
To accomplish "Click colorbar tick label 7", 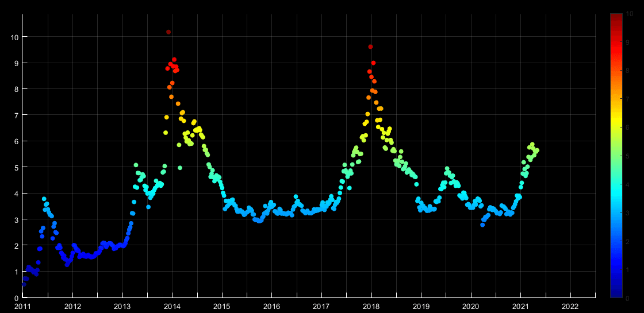I will (x=627, y=99).
